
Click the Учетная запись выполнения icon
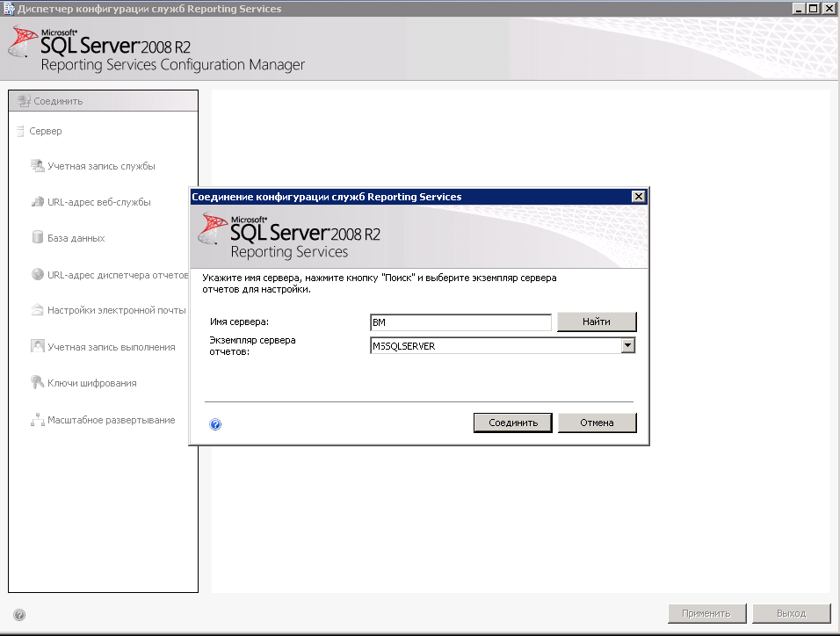pos(38,347)
